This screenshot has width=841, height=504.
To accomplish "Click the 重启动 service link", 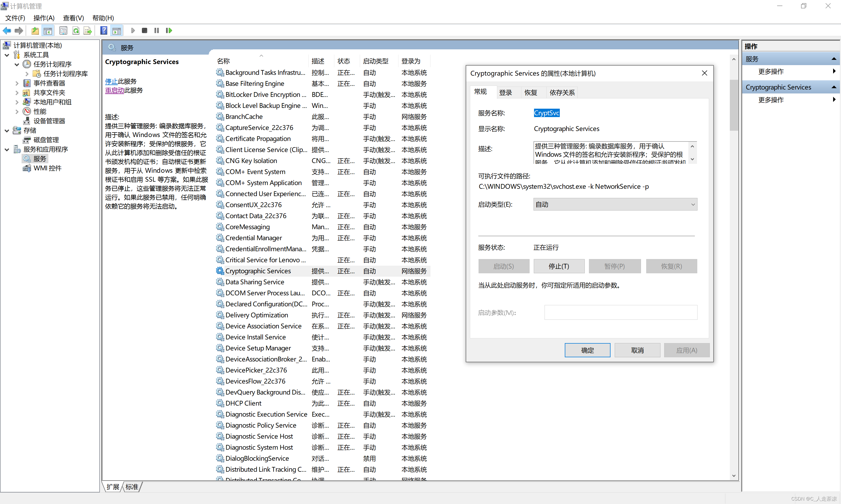I will 114,90.
